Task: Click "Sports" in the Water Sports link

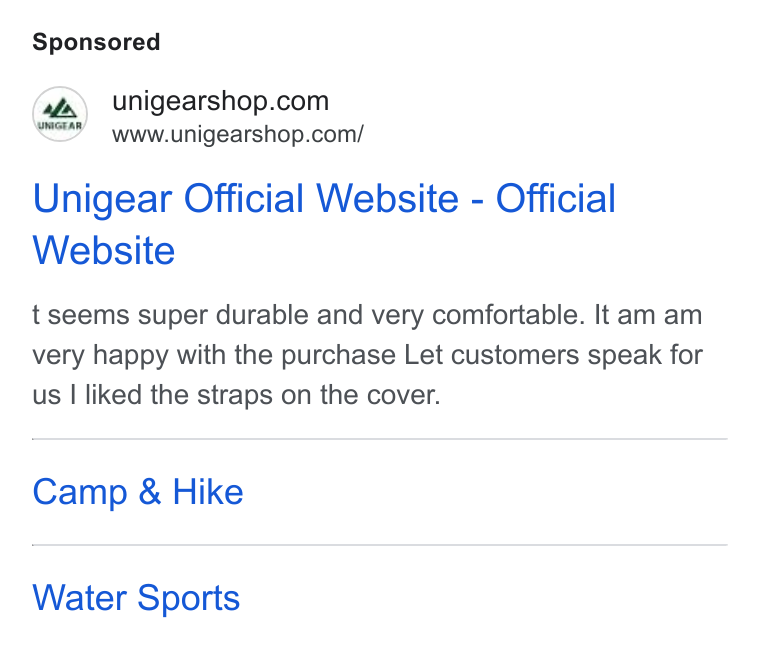Action: 189,599
